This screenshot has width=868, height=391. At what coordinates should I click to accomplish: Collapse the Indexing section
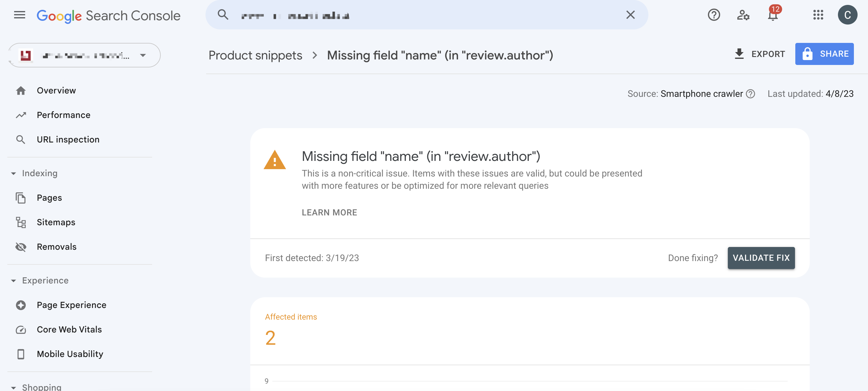pos(13,173)
